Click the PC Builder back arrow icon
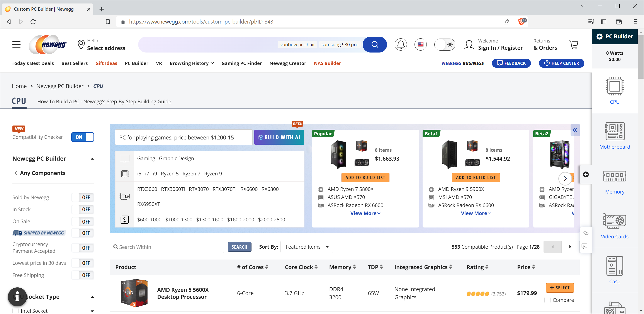The height and width of the screenshot is (314, 644). (x=600, y=37)
